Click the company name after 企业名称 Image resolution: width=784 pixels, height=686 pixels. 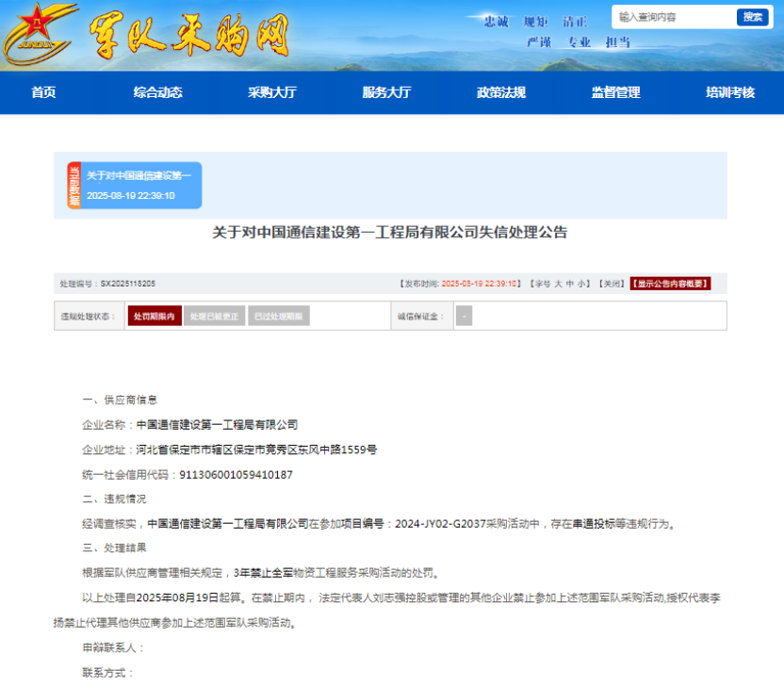pyautogui.click(x=217, y=425)
